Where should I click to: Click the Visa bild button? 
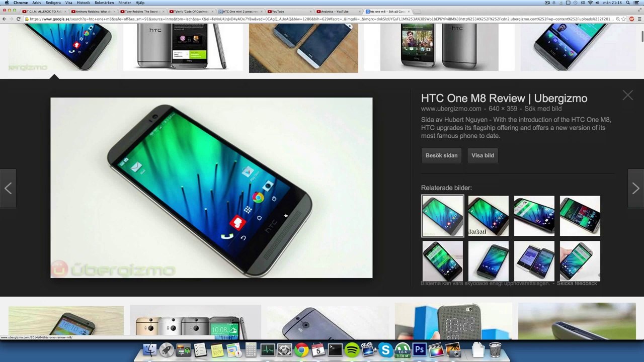(482, 155)
